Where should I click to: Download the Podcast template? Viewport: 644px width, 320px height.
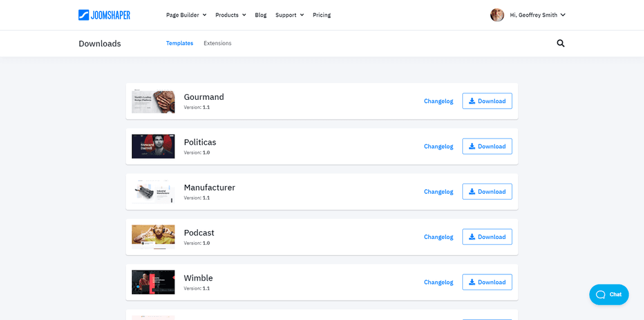coord(487,237)
